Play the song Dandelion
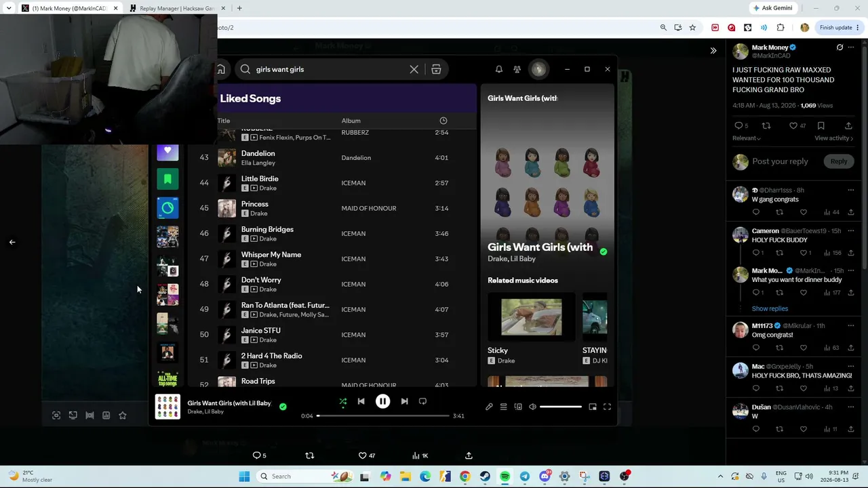868x488 pixels. coord(258,153)
